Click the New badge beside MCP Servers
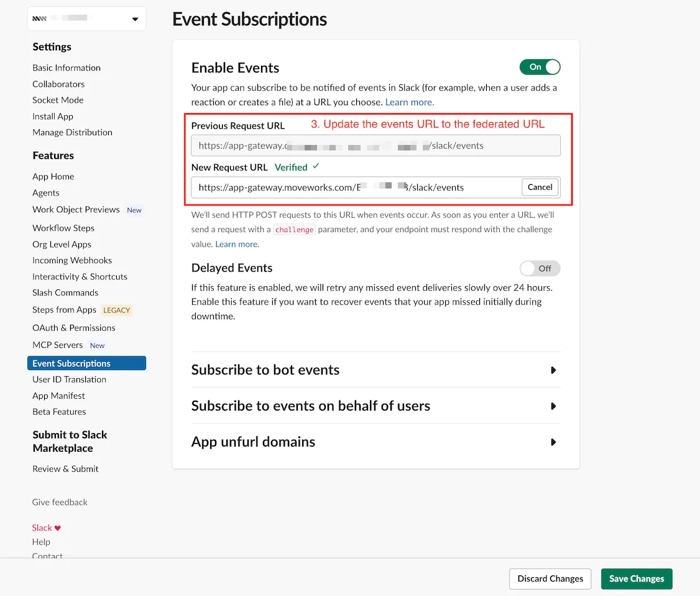 (98, 345)
